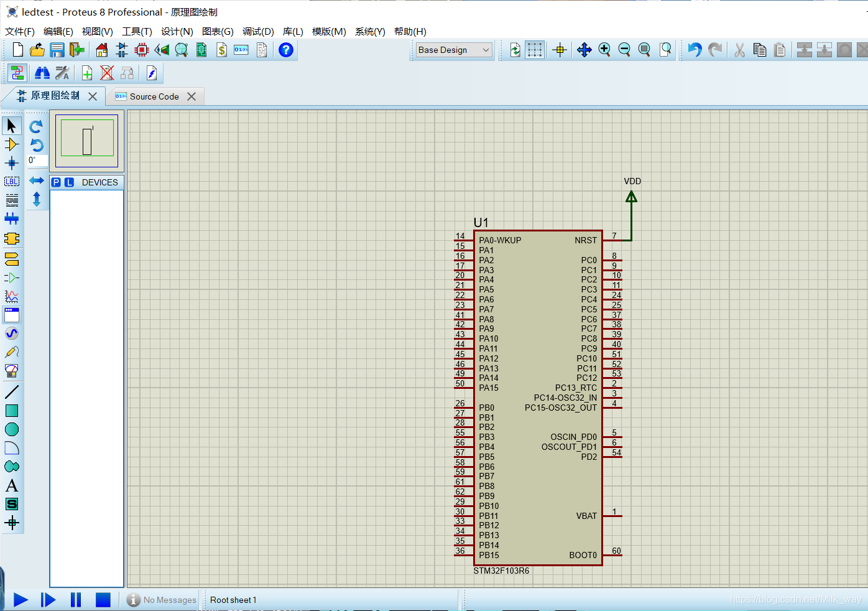Click the Bill of Materials dollar icon

point(221,50)
